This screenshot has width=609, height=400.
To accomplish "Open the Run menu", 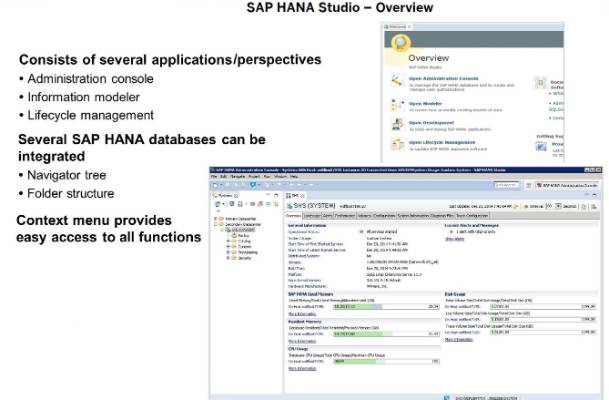I will click(267, 177).
